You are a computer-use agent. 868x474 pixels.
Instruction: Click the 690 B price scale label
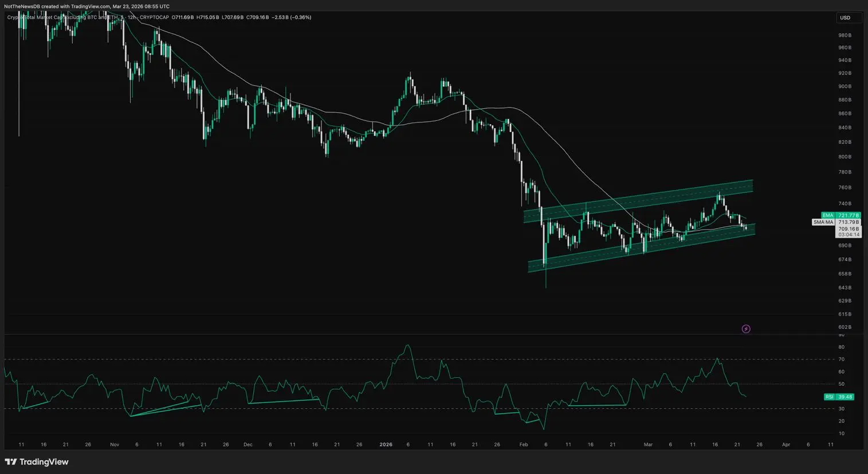click(845, 246)
